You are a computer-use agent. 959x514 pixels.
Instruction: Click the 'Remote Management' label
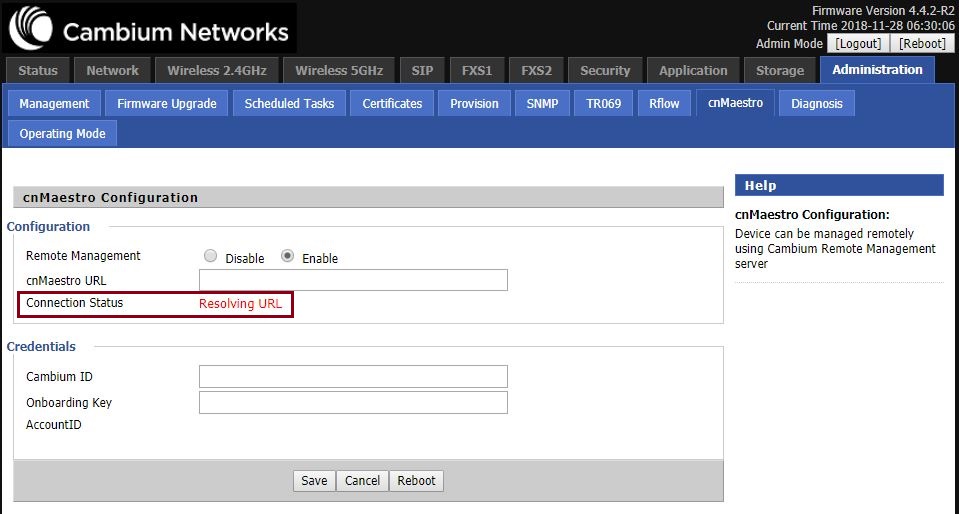click(x=83, y=256)
